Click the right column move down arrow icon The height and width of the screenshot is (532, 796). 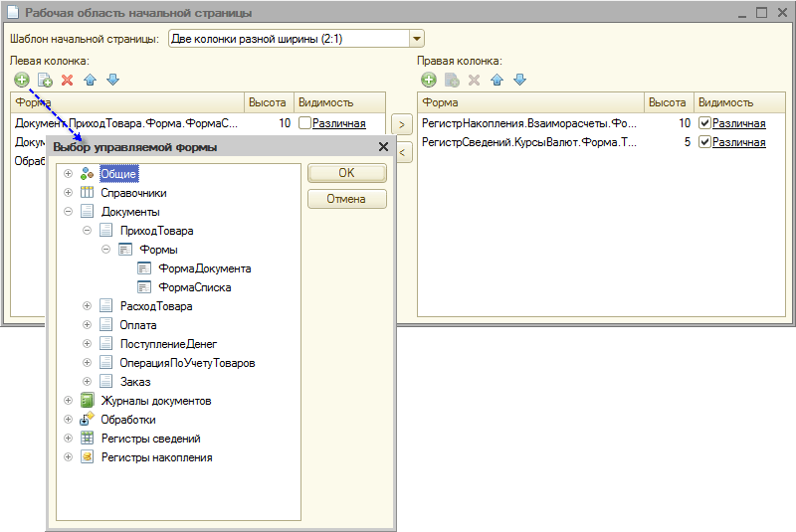[519, 80]
